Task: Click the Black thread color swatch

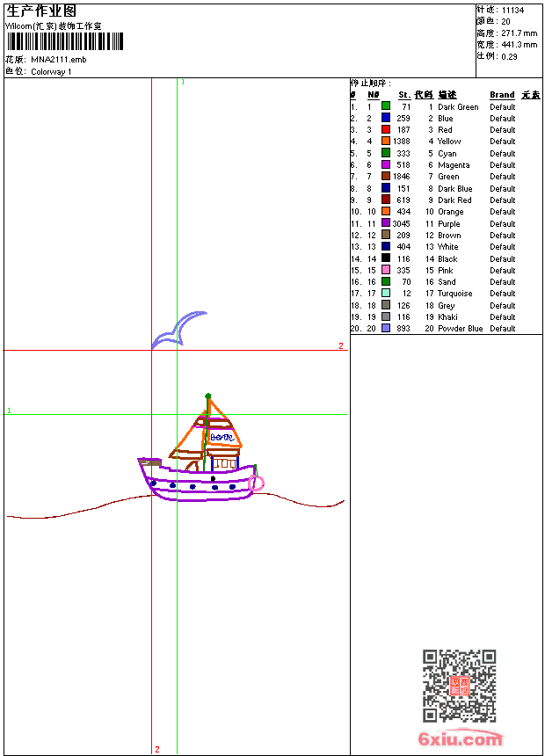Action: (x=386, y=258)
